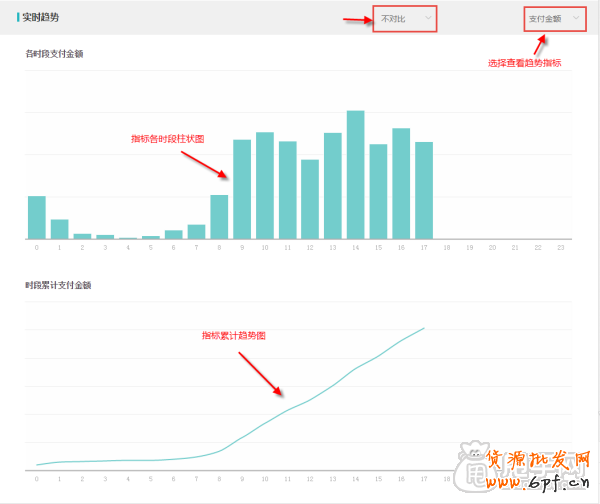Open the 不对比 comparison dropdown

point(405,18)
